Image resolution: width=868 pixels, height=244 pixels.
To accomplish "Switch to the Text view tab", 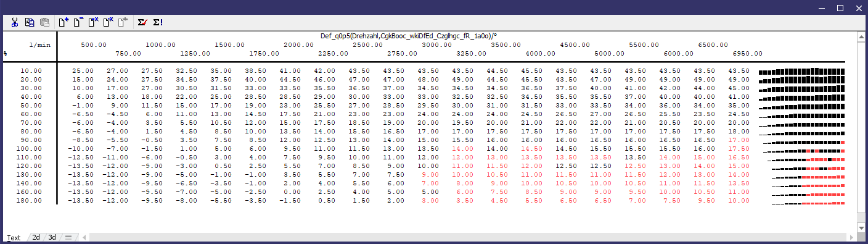I will [x=14, y=238].
